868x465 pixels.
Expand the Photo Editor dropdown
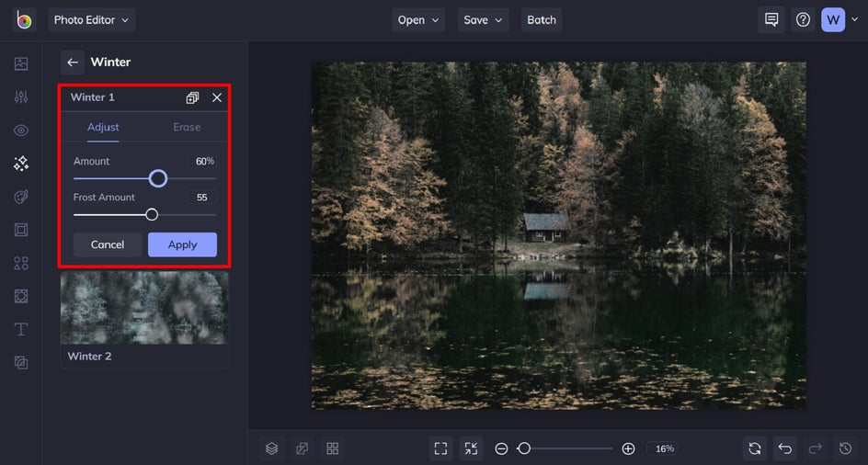[91, 20]
